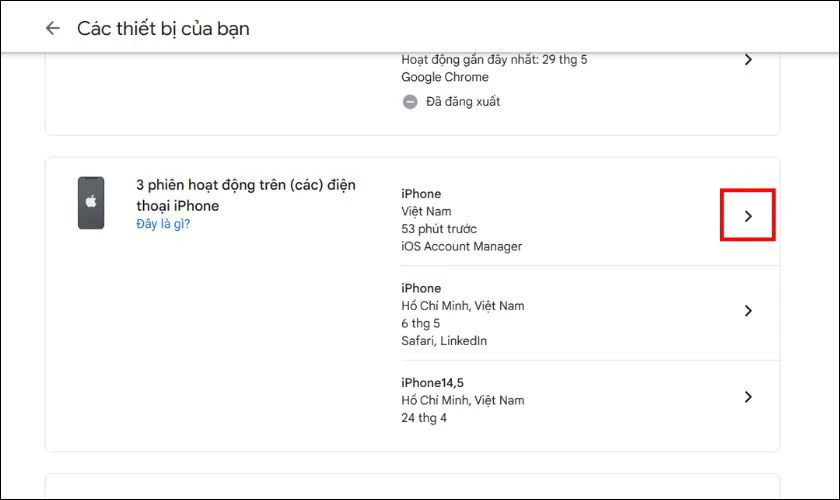The height and width of the screenshot is (500, 840).
Task: Expand the Safari, LinkedIn session chevron
Action: point(748,311)
